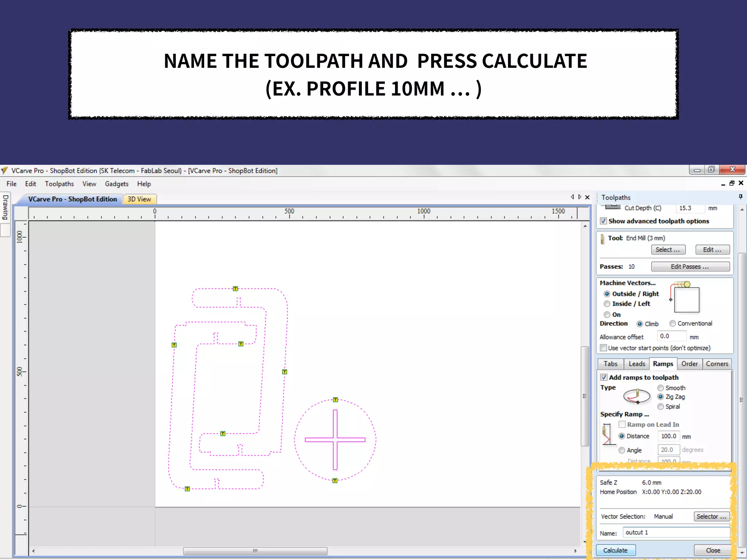Open the Toolpaths menu
This screenshot has height=560, width=747.
tap(59, 184)
